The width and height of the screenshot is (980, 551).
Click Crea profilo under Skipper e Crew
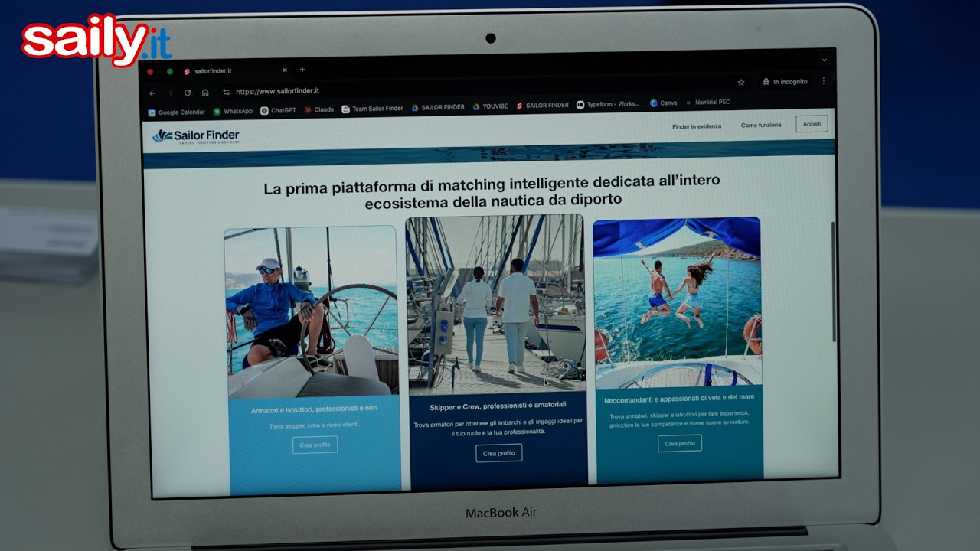pyautogui.click(x=498, y=453)
